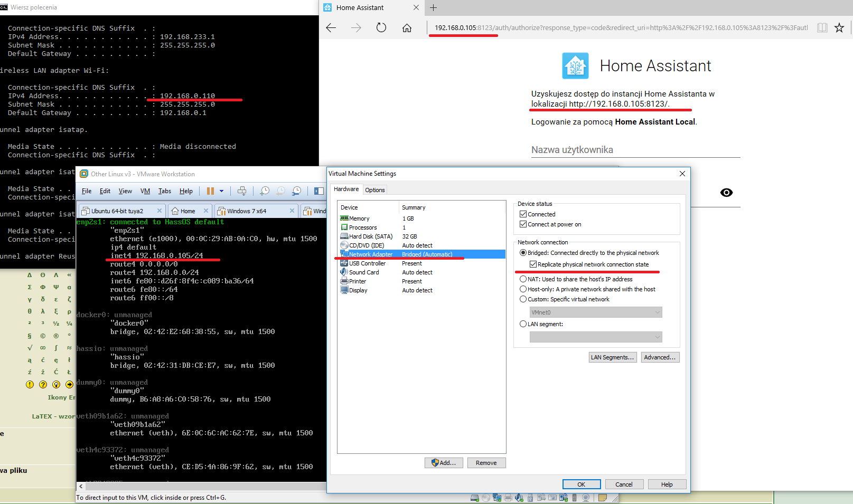Click the Add... hardware button
Viewport: 853px width, 504px height.
coord(444,463)
